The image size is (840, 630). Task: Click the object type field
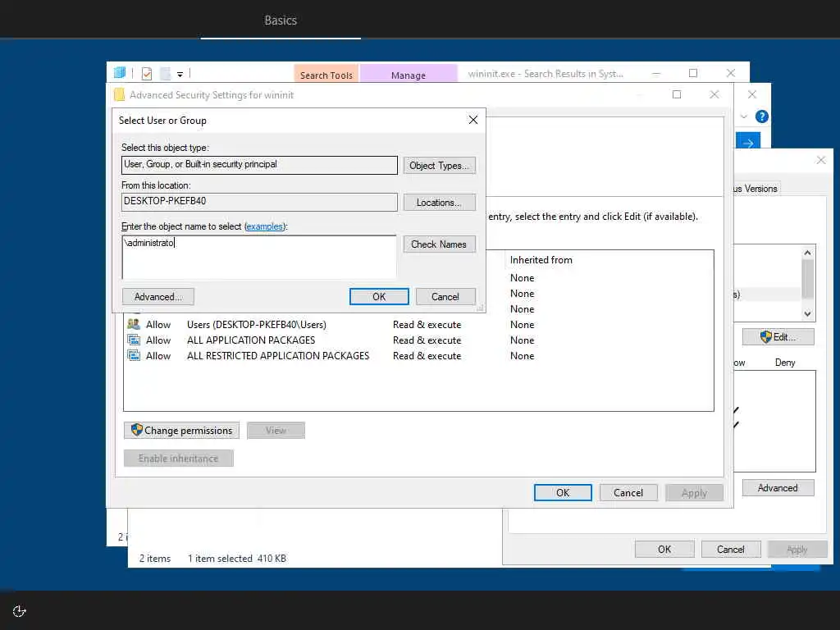tap(259, 165)
